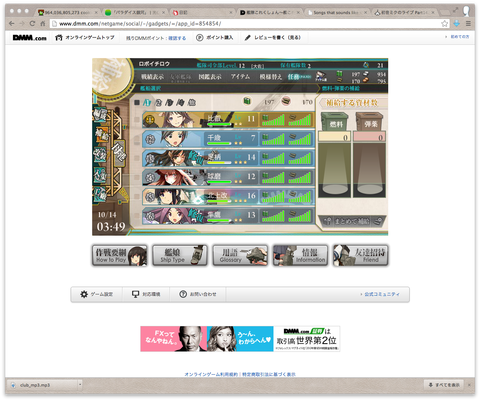The image size is (480, 401).
Task: Select fleet 4 number icon
Action: click(181, 102)
